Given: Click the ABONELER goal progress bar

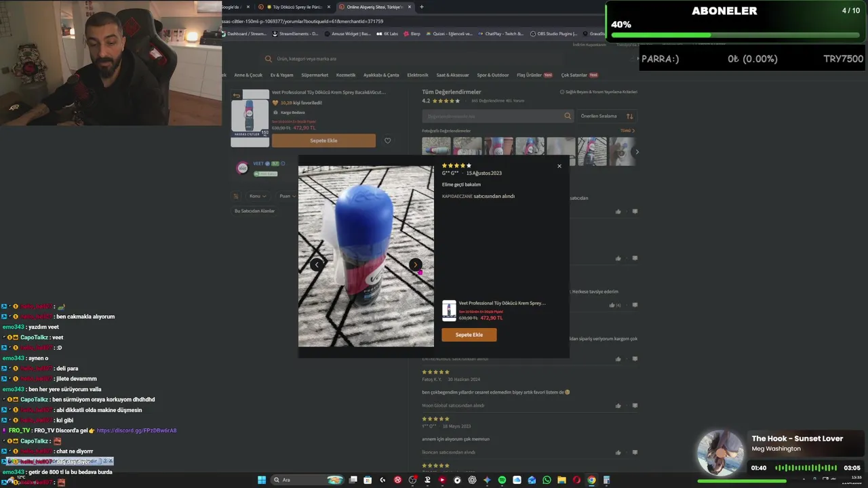Looking at the screenshot, I should [736, 35].
